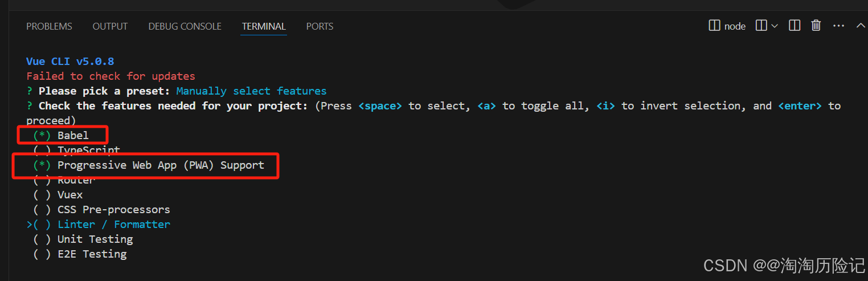Switch to the OUTPUT tab
Viewport: 868px width, 281px height.
(x=110, y=26)
